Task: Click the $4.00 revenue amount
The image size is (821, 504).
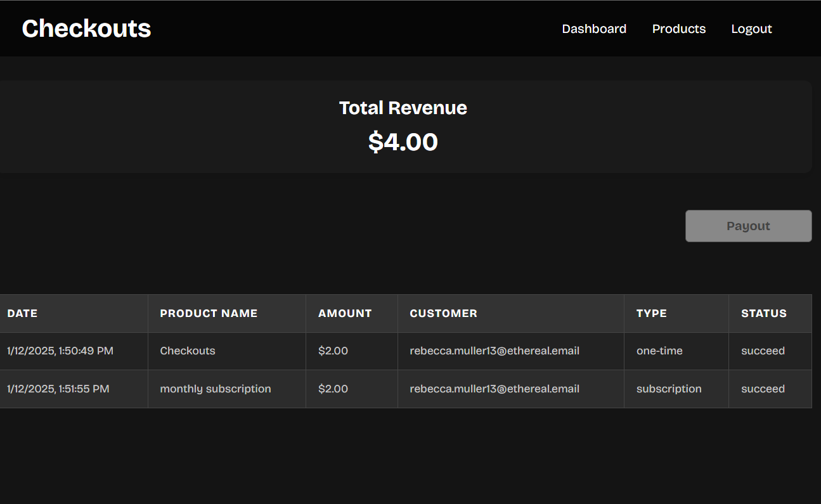Action: pos(403,141)
